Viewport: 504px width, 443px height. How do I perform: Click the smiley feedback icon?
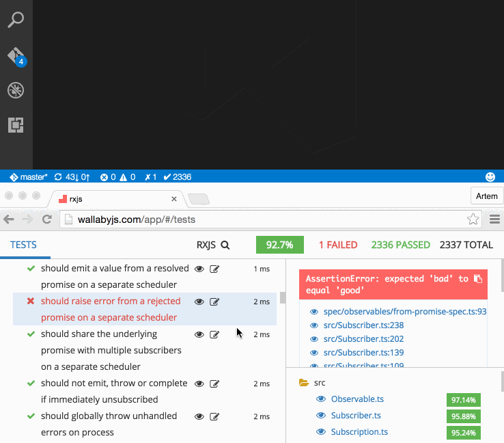click(490, 177)
